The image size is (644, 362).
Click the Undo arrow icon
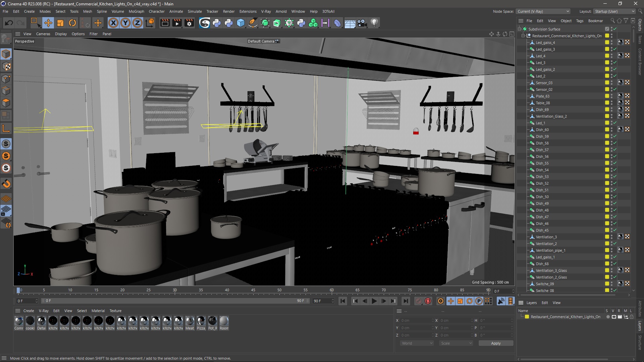9,23
